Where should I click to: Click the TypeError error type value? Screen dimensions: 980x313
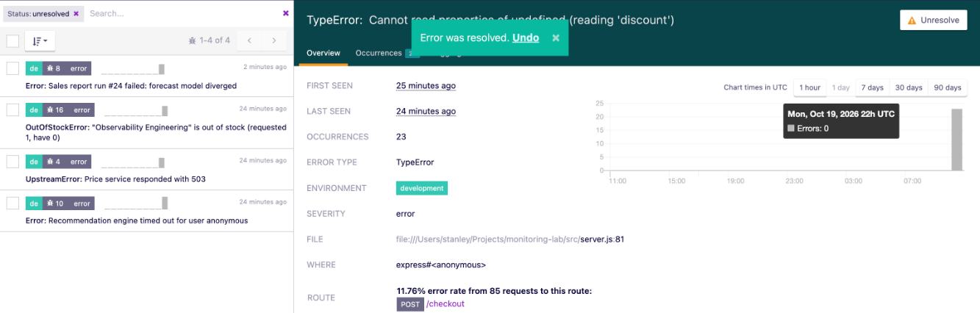[415, 162]
